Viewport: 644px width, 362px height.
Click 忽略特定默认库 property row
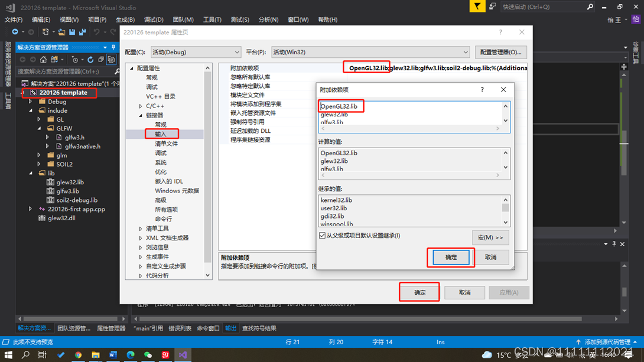250,86
